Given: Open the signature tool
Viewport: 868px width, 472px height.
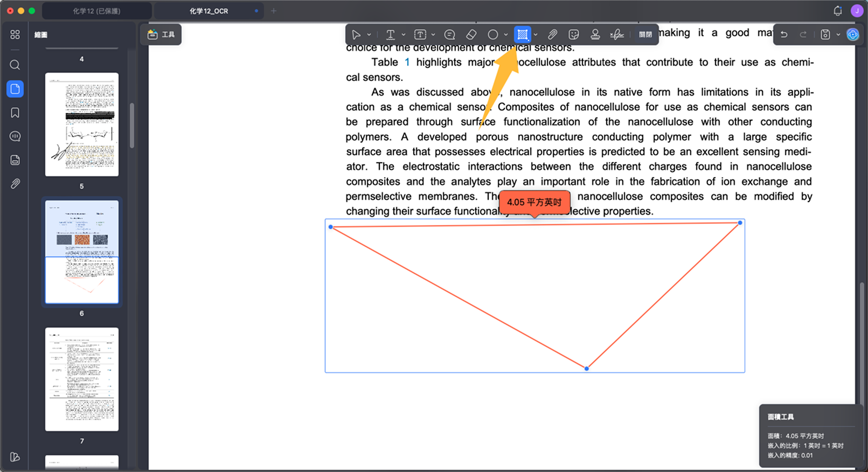Looking at the screenshot, I should [x=617, y=34].
